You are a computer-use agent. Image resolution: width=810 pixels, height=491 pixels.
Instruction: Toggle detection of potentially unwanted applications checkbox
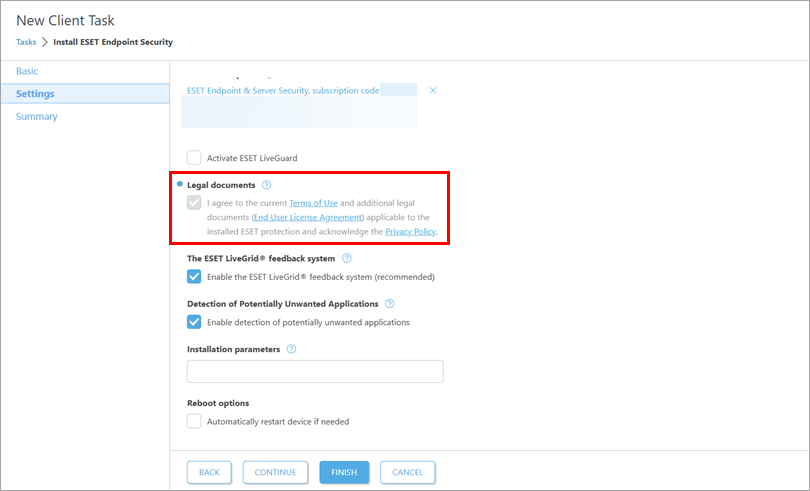(x=194, y=322)
